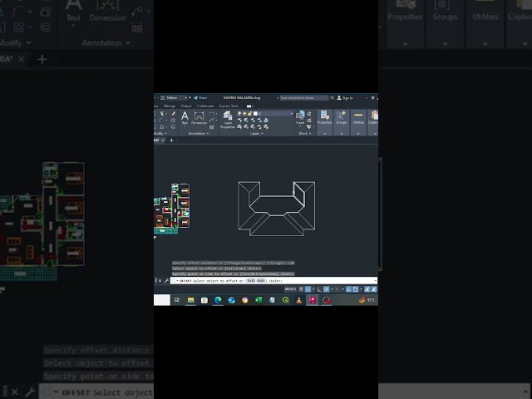532x399 pixels.
Task: Click the Share button
Action: (x=200, y=98)
